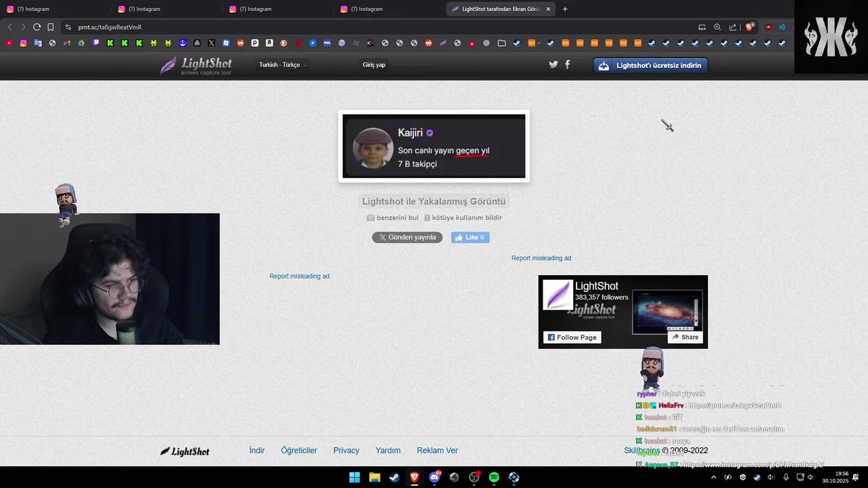Click the Reklam Ver footer link
Image resolution: width=868 pixels, height=488 pixels.
click(437, 450)
